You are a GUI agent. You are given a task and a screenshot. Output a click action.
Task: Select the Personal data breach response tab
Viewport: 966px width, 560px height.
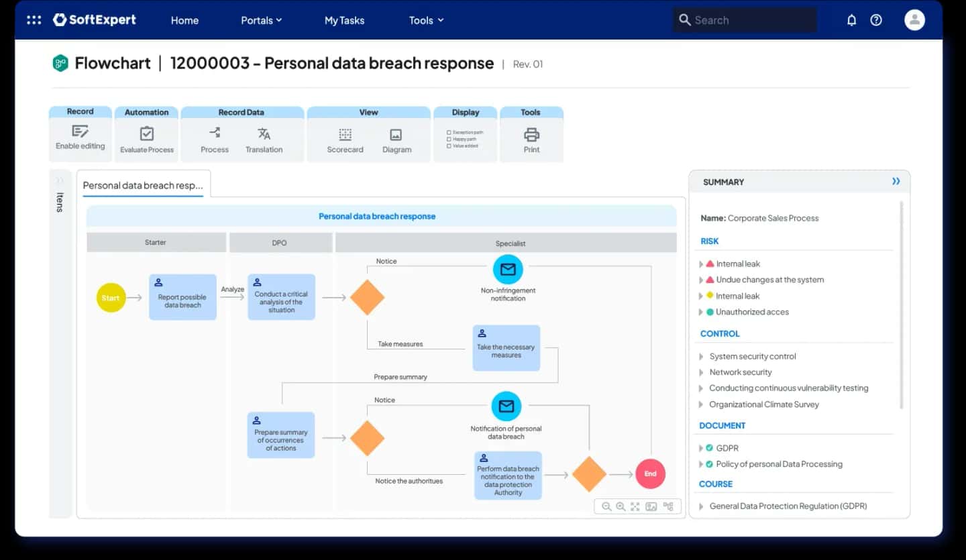[143, 185]
